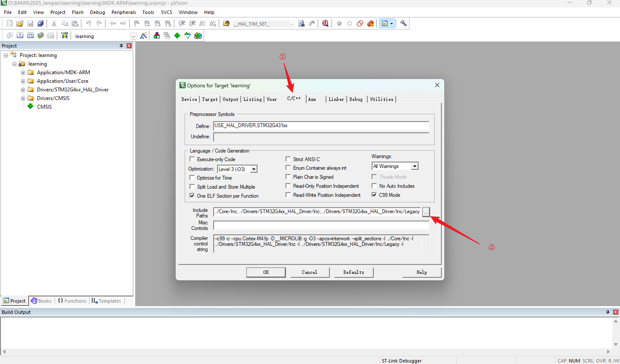Uncheck the C99 Mode checkbox
Image resolution: width=620 pixels, height=364 pixels.
pos(374,195)
